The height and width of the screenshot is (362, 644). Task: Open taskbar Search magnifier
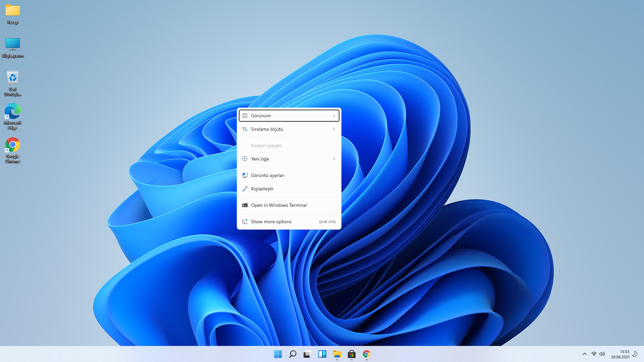[x=292, y=354]
